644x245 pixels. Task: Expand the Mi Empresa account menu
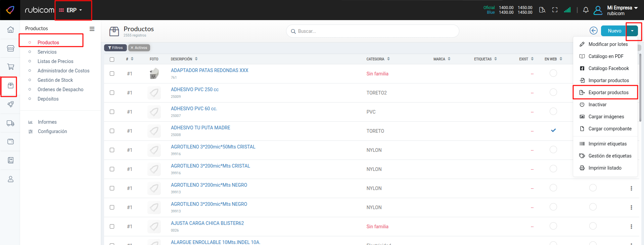(x=622, y=10)
